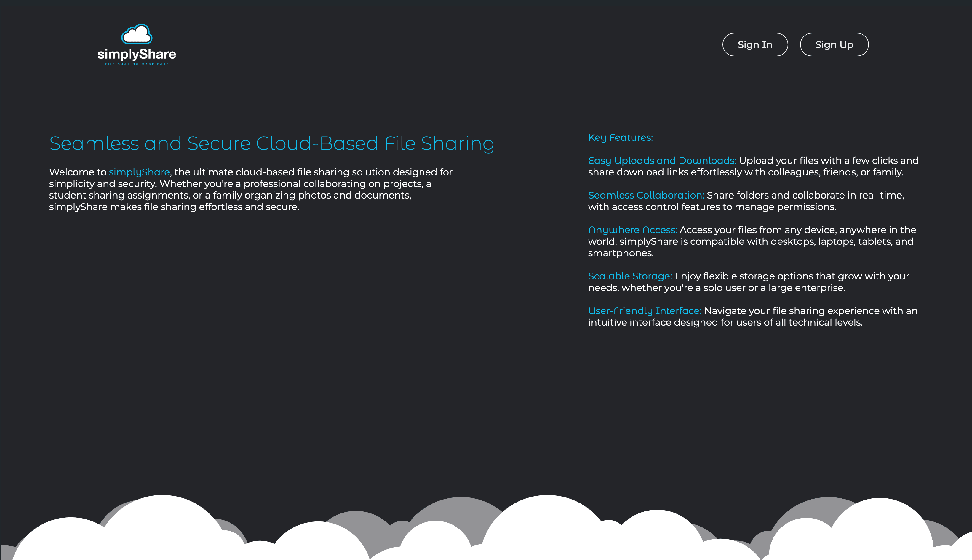Click the Seamless Collaboration label
972x560 pixels.
[646, 195]
